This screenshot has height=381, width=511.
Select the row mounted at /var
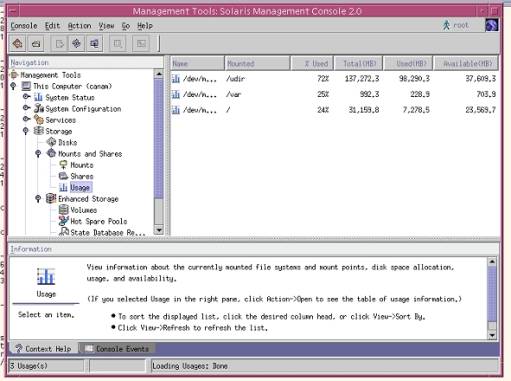[x=334, y=94]
